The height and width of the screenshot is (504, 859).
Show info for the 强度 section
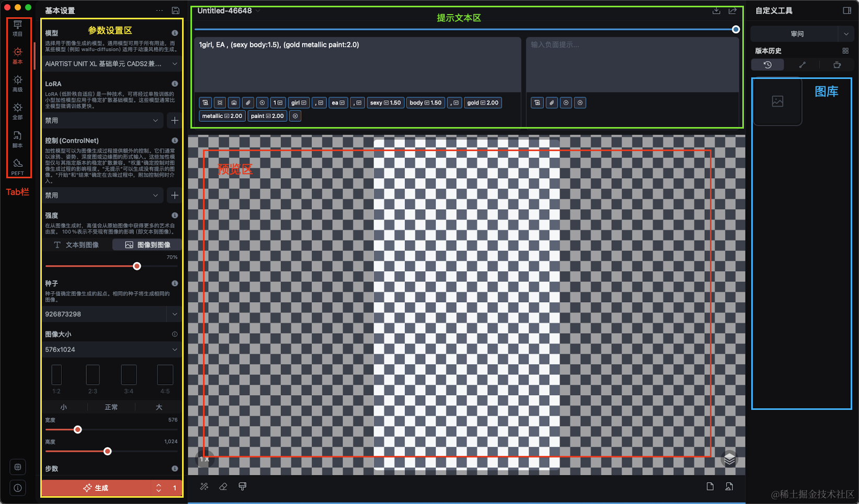[175, 215]
